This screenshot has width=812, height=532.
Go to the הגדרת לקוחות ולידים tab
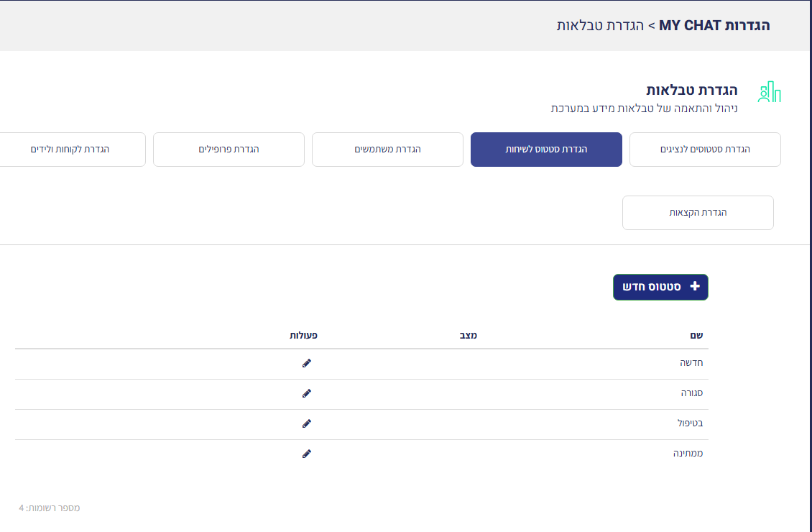(70, 150)
